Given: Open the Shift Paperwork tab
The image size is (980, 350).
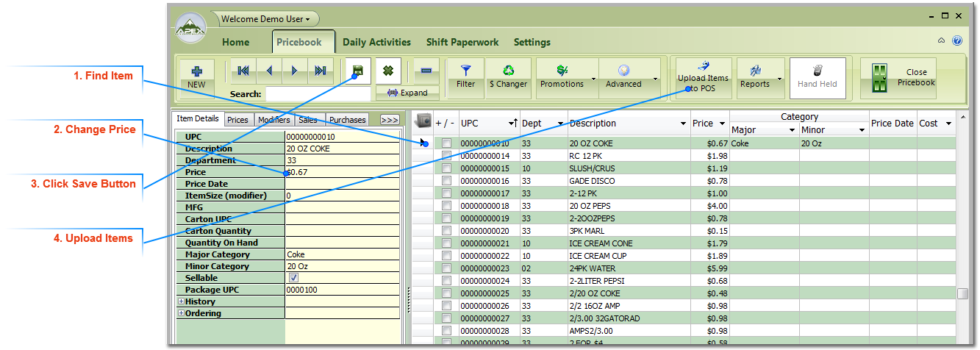Looking at the screenshot, I should point(462,42).
